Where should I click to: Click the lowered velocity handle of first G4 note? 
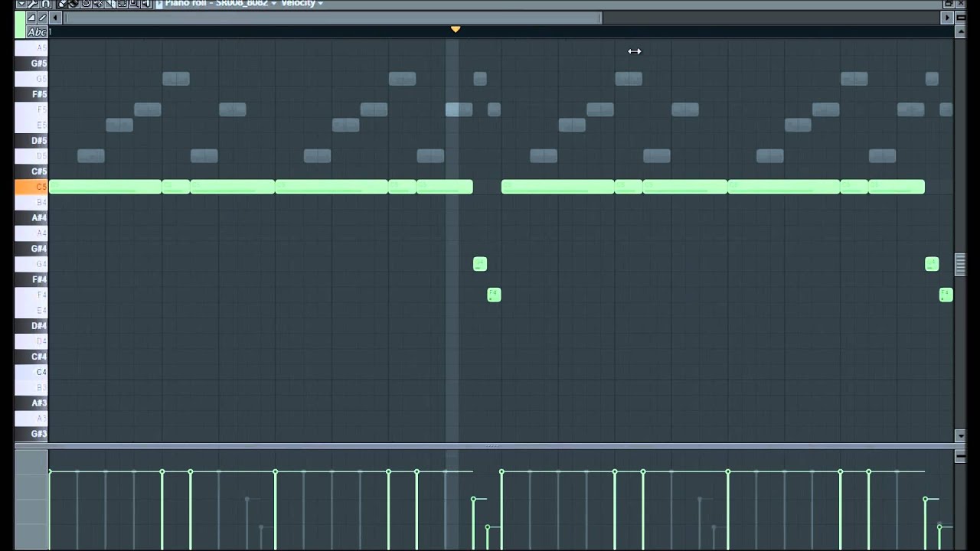click(x=474, y=500)
